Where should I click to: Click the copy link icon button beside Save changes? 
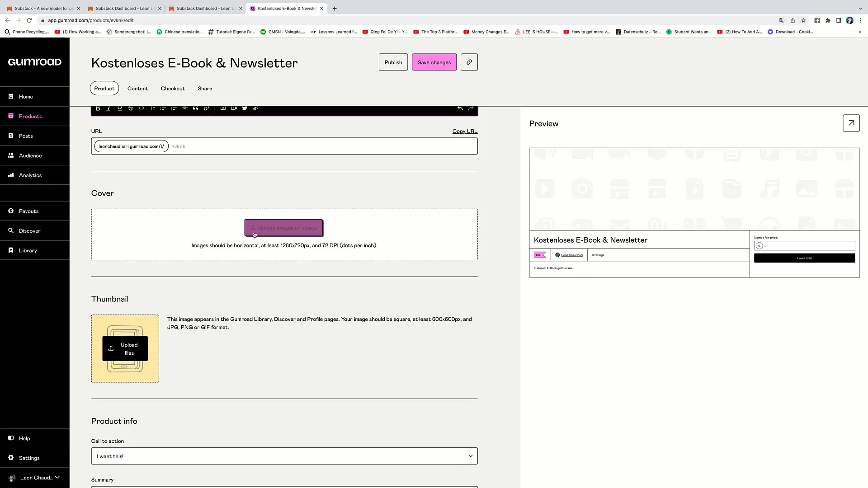click(469, 62)
